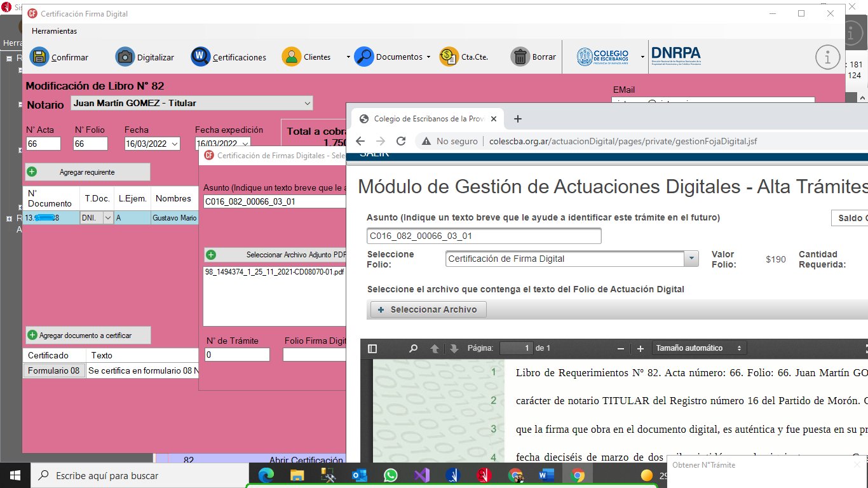The width and height of the screenshot is (868, 488).
Task: Click the Agregar requirente button
Action: coord(88,172)
